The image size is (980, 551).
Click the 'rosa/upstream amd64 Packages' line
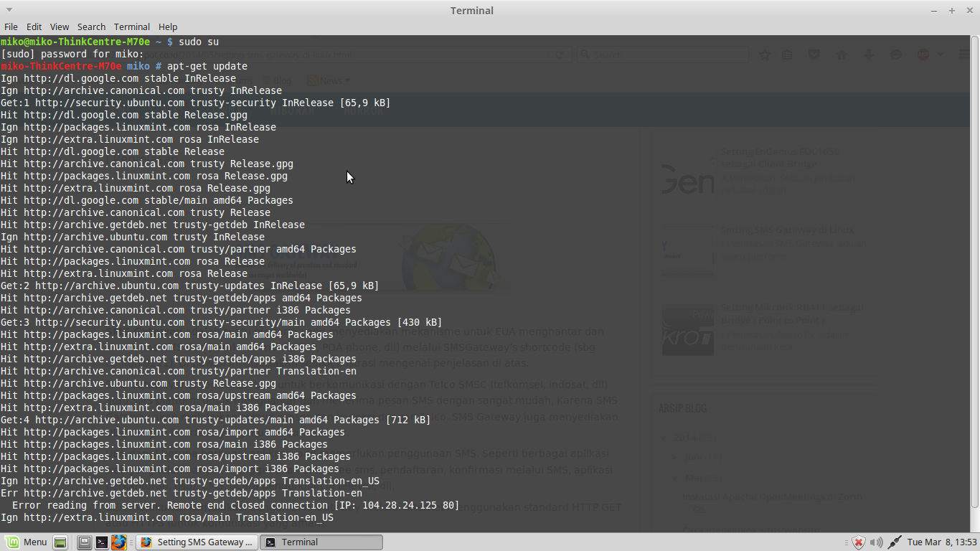[x=179, y=395]
